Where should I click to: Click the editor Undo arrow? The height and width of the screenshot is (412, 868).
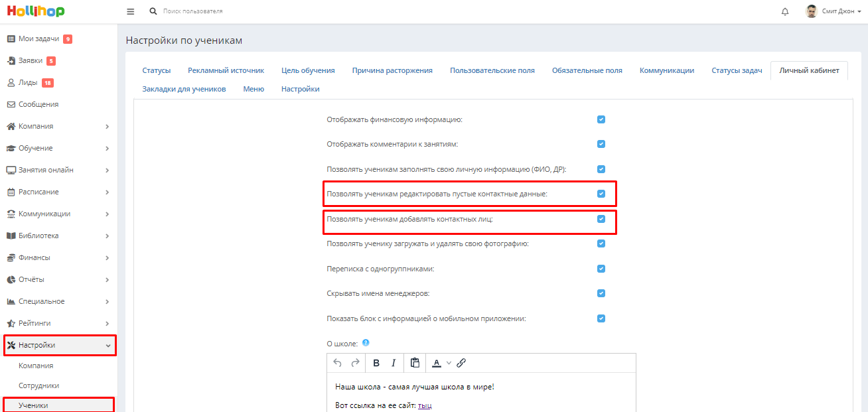pyautogui.click(x=338, y=363)
